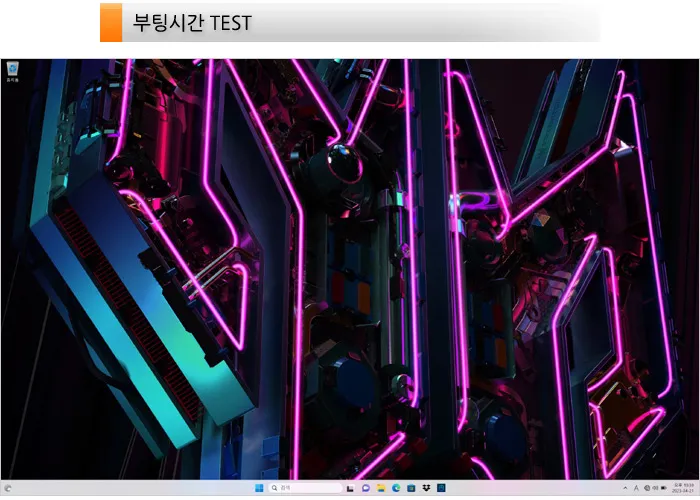Click the magnifier icon in search box
Viewport: 700px width, 500px height.
[274, 488]
